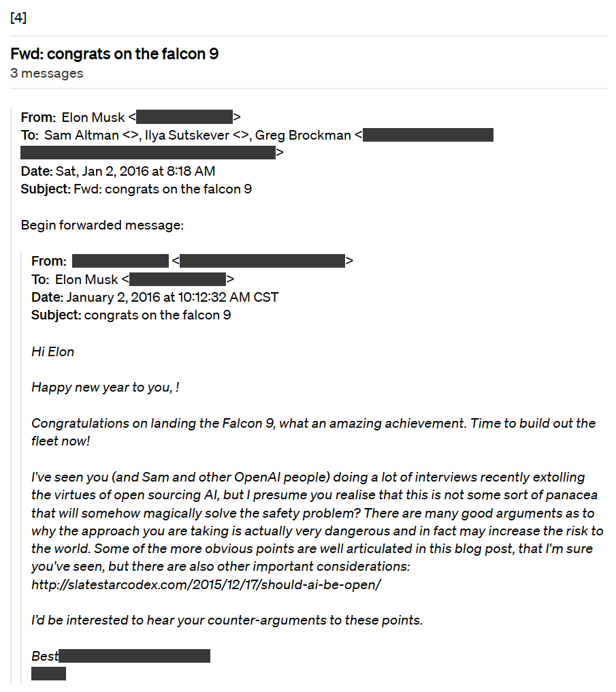Click sender name Elon Musk in top header
The image size is (616, 692).
click(x=93, y=117)
